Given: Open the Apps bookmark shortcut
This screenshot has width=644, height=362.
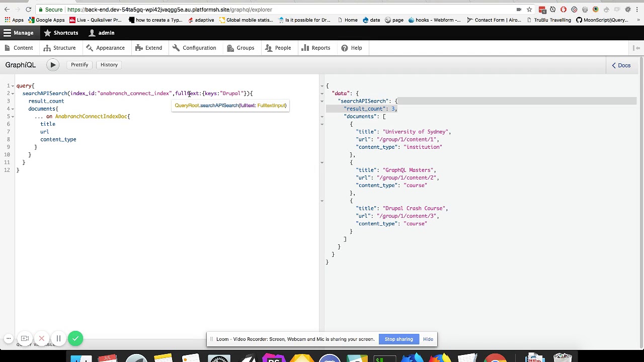Looking at the screenshot, I should (14, 20).
